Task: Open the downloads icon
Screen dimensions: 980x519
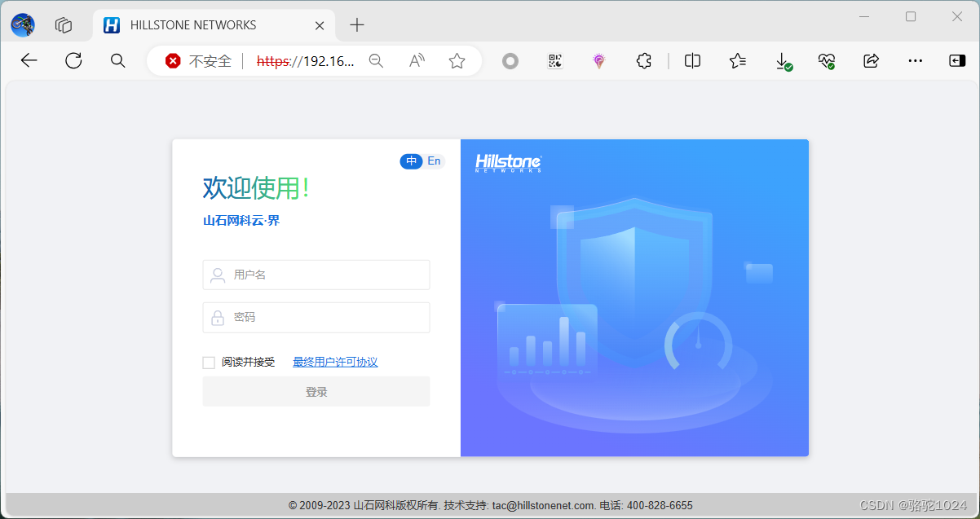Action: (783, 61)
